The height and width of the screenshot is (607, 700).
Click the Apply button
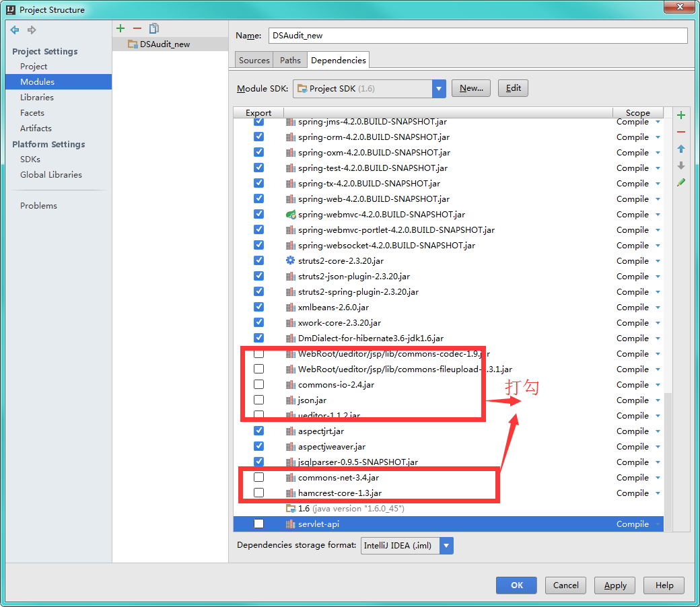pos(615,585)
